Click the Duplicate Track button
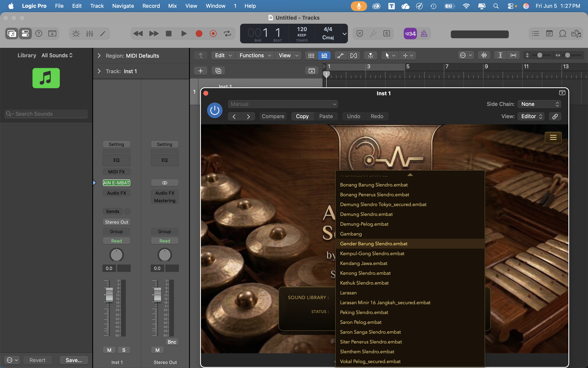This screenshot has height=368, width=588. pos(218,71)
